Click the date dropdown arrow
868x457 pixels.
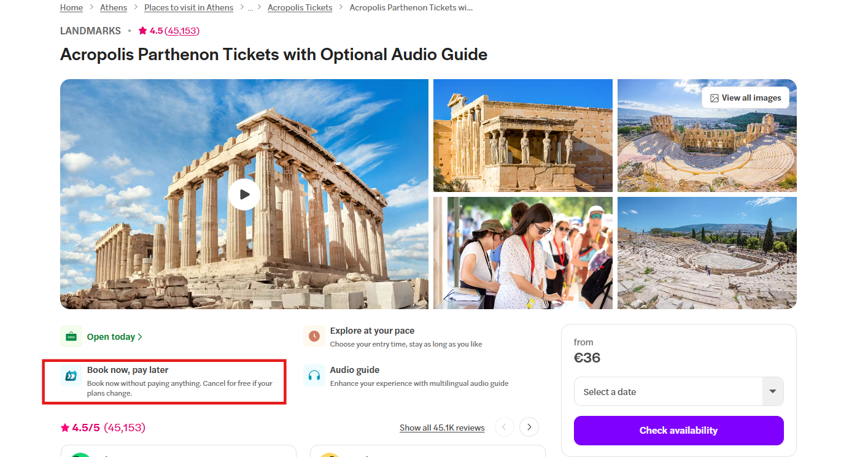[773, 392]
